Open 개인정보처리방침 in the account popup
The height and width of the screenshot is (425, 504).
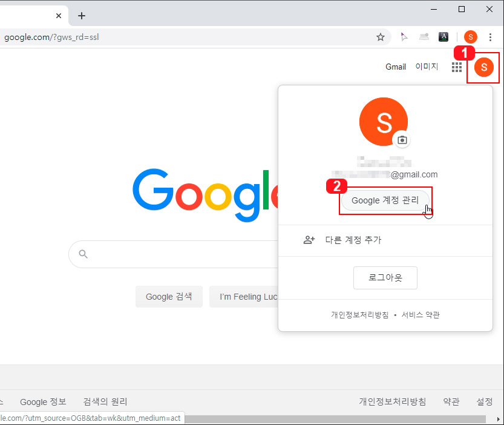[x=359, y=315]
